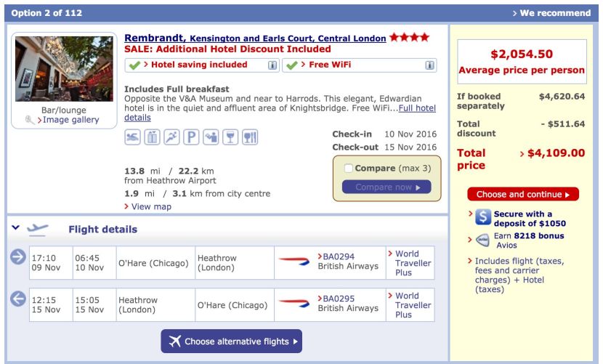Collapse the Flight details section

[x=15, y=228]
